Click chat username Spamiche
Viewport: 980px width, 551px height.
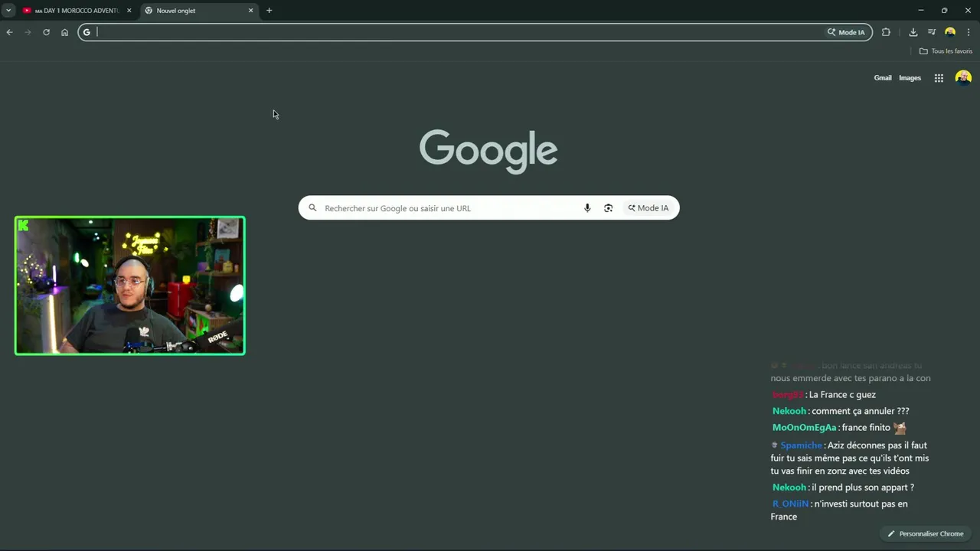point(801,445)
